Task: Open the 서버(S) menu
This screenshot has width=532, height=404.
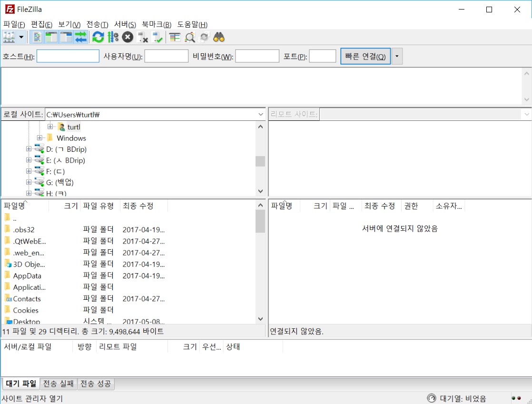Action: [125, 24]
